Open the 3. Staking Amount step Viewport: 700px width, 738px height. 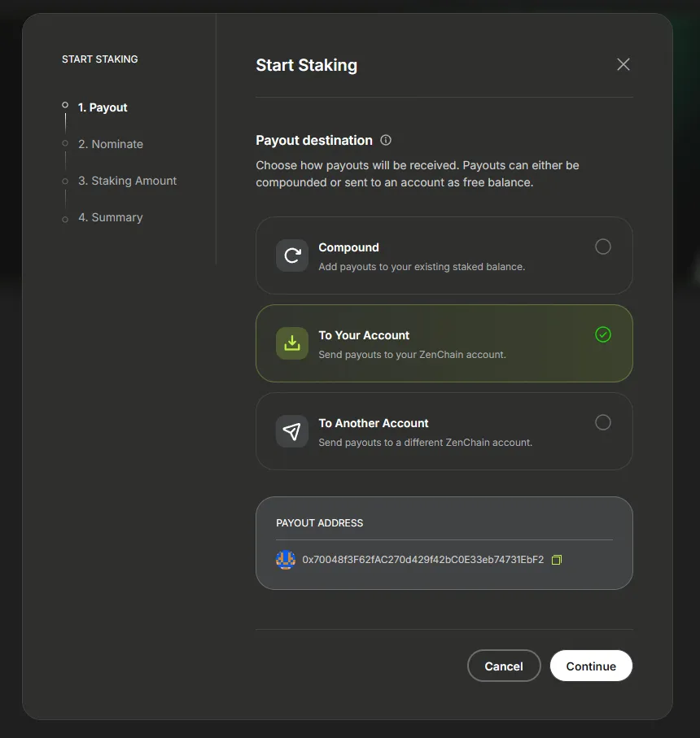point(127,181)
